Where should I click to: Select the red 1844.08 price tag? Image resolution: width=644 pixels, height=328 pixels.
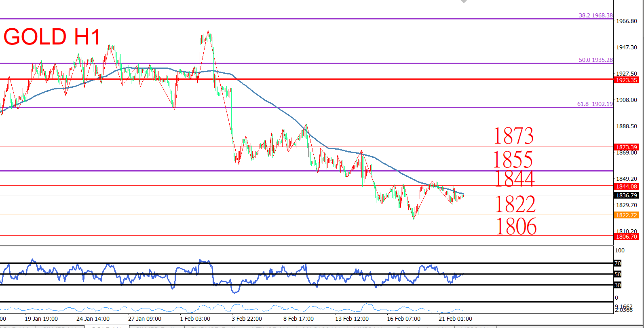626,186
